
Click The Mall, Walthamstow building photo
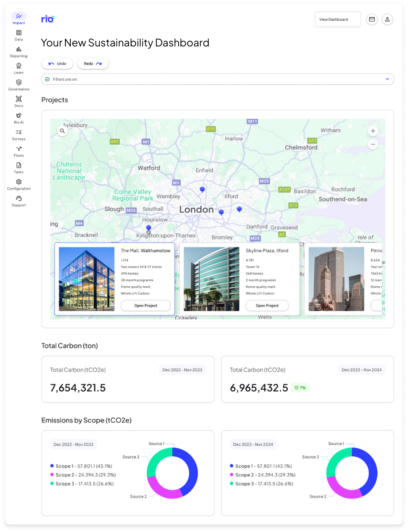(x=87, y=279)
